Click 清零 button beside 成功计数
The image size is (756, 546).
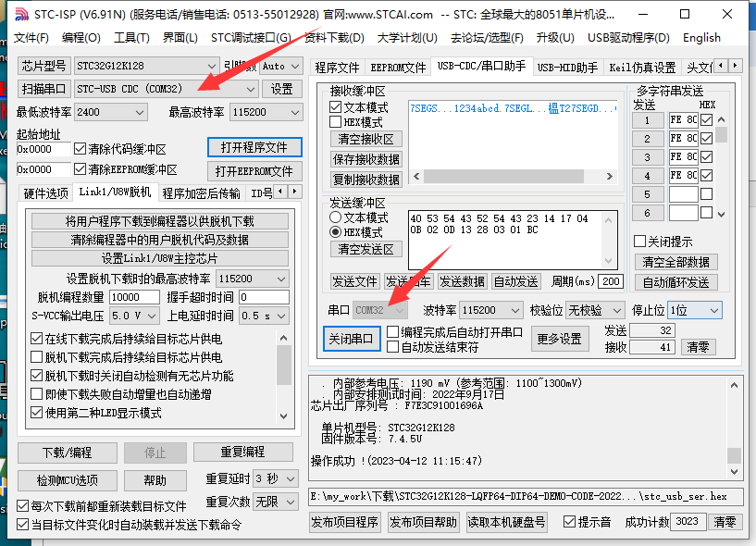pyautogui.click(x=725, y=521)
